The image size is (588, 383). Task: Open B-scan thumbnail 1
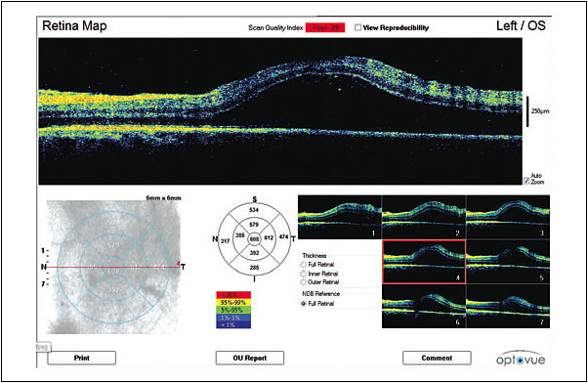[x=340, y=217]
